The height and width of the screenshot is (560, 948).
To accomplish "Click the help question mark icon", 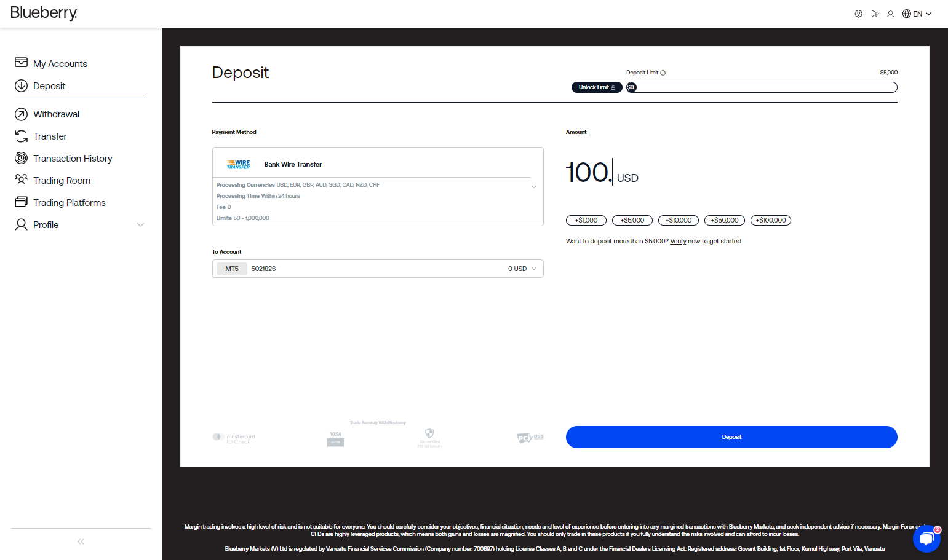I will click(x=859, y=14).
